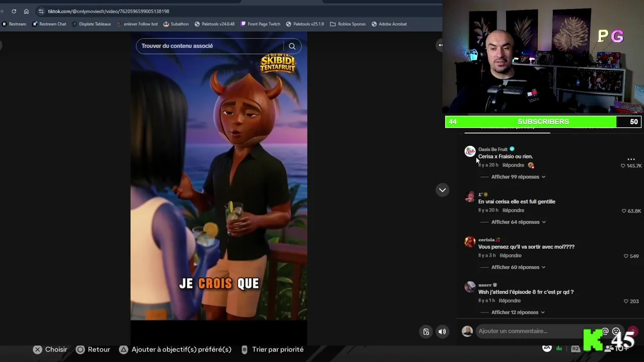Reply to 'Vous pensez qu'il' comment
Viewport: 644px width, 362px height.
tap(511, 255)
